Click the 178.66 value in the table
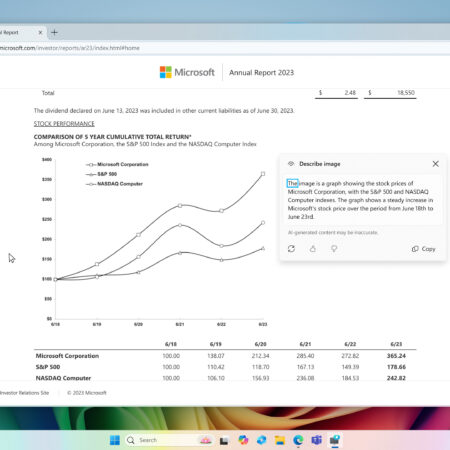The width and height of the screenshot is (450, 450). tap(396, 367)
